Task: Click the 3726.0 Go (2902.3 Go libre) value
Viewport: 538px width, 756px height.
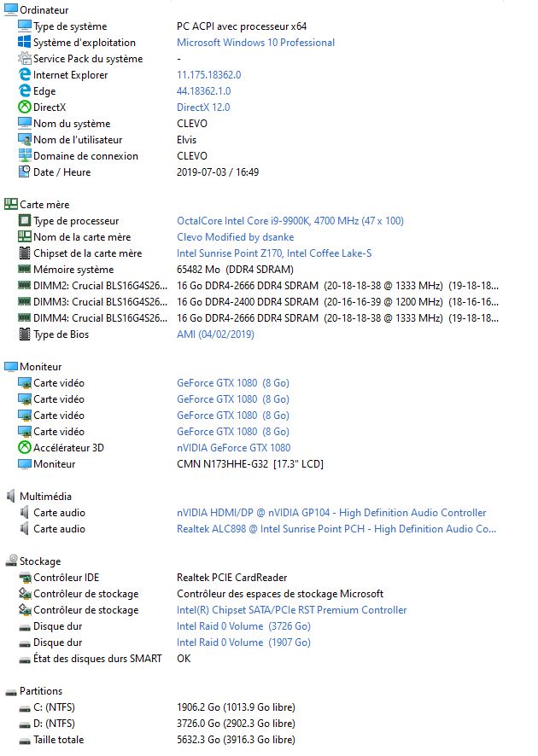Action: (236, 724)
